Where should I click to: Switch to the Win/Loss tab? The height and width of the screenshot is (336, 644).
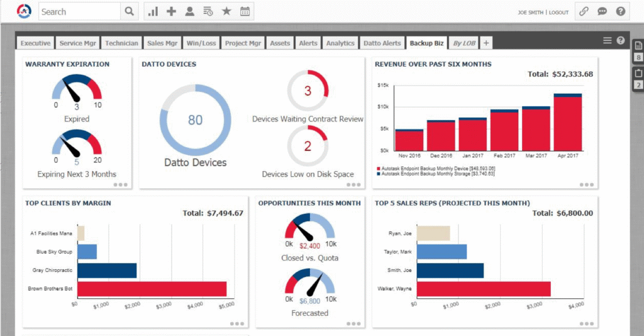[x=201, y=43]
